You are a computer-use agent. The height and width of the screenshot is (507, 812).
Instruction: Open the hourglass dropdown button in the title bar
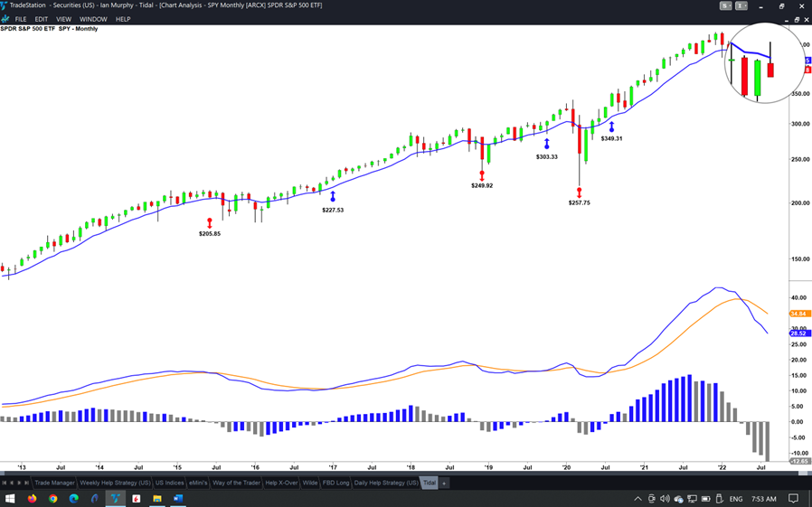(x=741, y=5)
